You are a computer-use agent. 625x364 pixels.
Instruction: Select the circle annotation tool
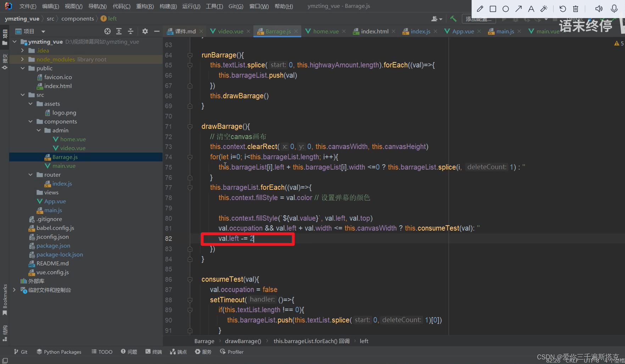pos(506,9)
